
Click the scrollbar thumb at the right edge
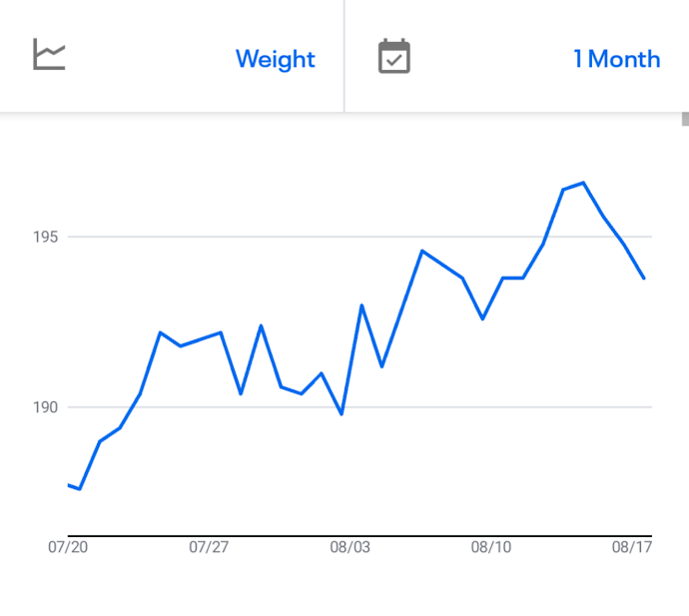click(x=685, y=120)
